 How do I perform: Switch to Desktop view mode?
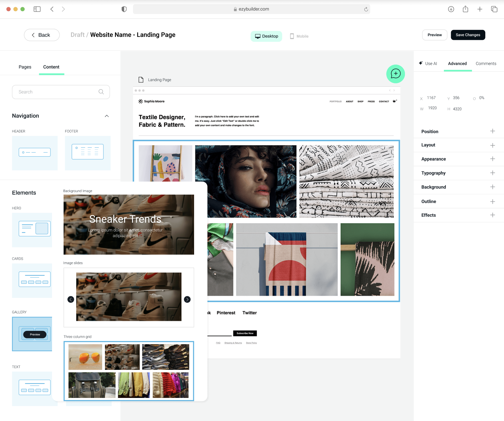click(266, 36)
